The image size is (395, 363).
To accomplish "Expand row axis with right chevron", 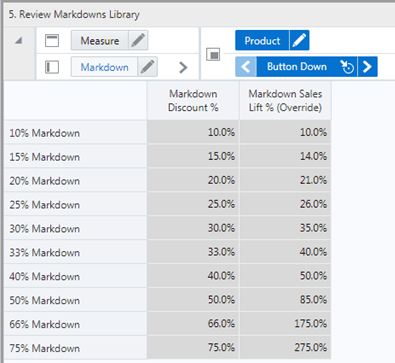I will click(183, 67).
